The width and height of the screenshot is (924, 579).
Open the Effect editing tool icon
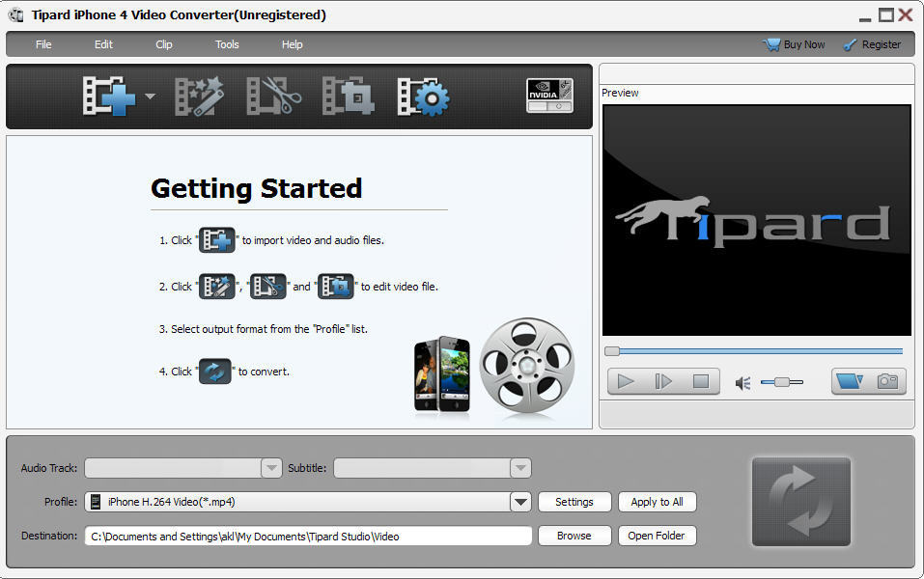tap(200, 96)
